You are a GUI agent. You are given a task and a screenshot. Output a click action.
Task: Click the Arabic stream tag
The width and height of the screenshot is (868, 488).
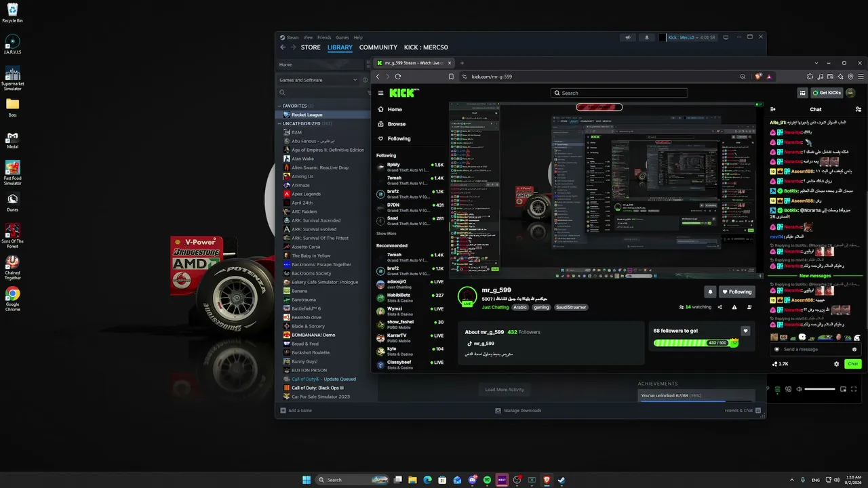click(x=520, y=307)
